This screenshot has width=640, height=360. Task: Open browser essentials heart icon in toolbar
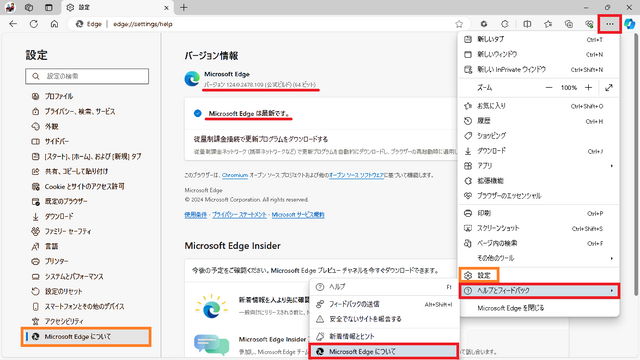[x=589, y=24]
